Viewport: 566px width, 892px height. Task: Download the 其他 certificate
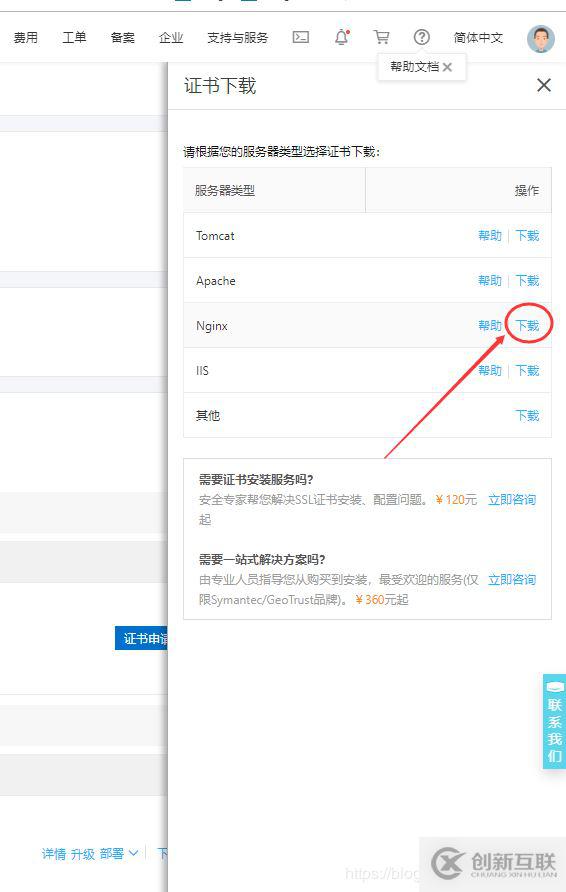pyautogui.click(x=527, y=415)
